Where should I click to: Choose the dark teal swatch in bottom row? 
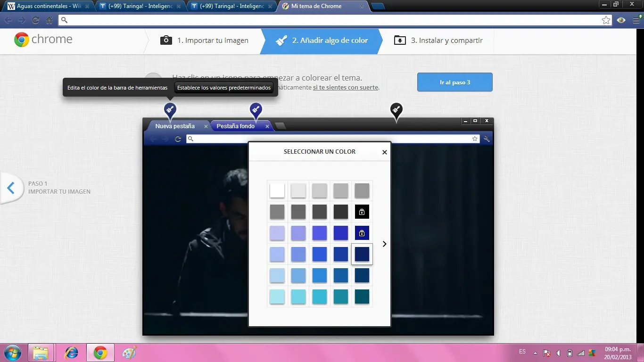362,297
